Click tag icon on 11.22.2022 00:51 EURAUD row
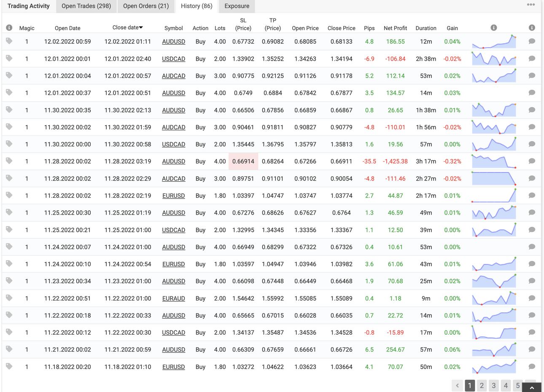 coord(9,298)
